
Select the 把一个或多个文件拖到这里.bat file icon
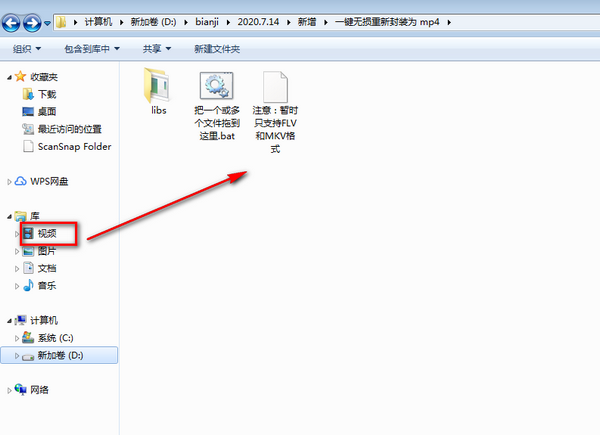(x=216, y=85)
